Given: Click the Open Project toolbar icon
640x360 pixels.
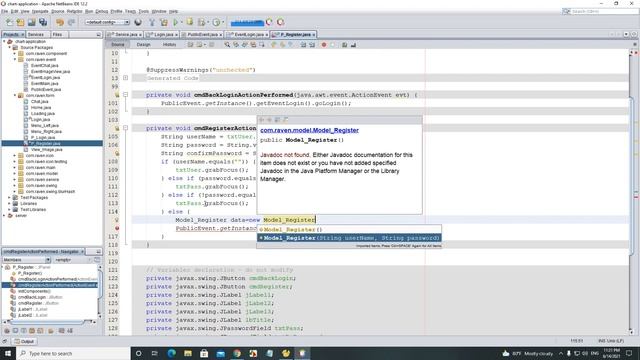Looking at the screenshot, I should pyautogui.click(x=31, y=22).
